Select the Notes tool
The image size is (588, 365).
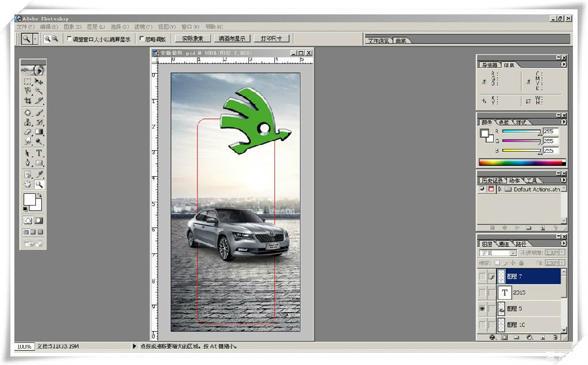27,174
